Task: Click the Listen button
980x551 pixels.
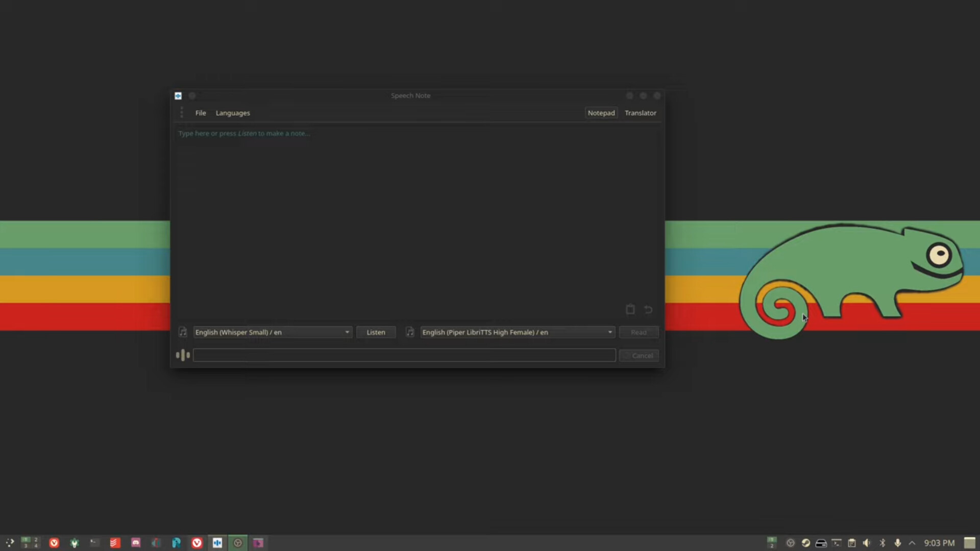Action: (376, 332)
